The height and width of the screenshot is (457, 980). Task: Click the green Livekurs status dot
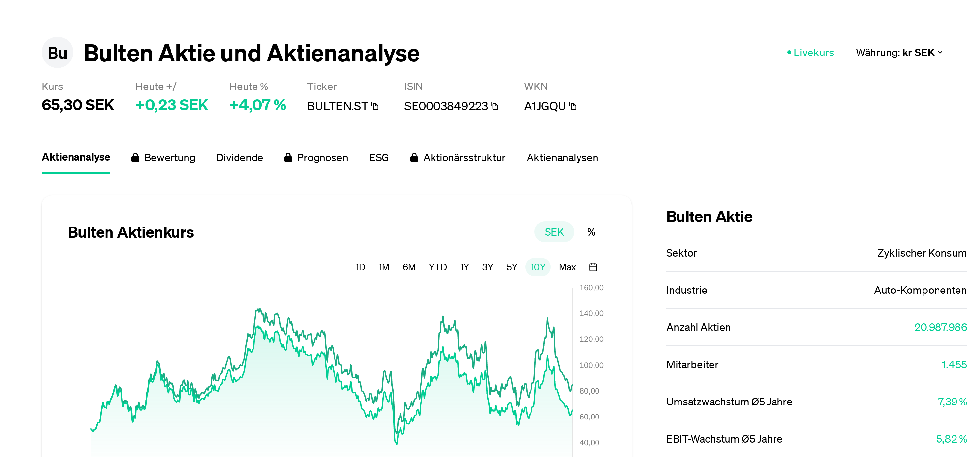click(789, 53)
